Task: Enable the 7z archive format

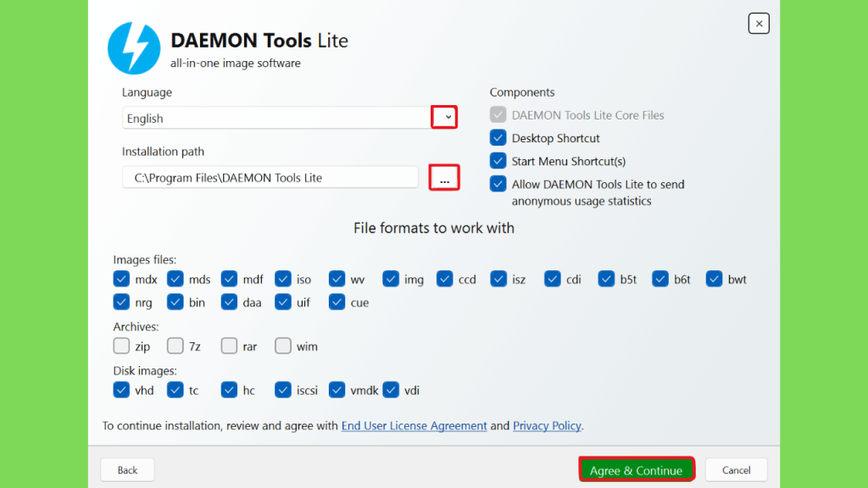Action: [x=175, y=346]
